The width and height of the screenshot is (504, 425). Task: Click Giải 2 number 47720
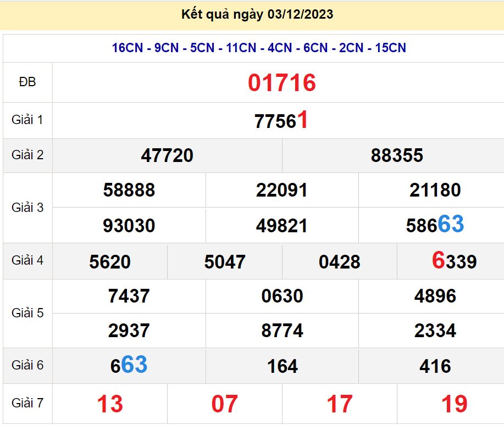click(167, 155)
